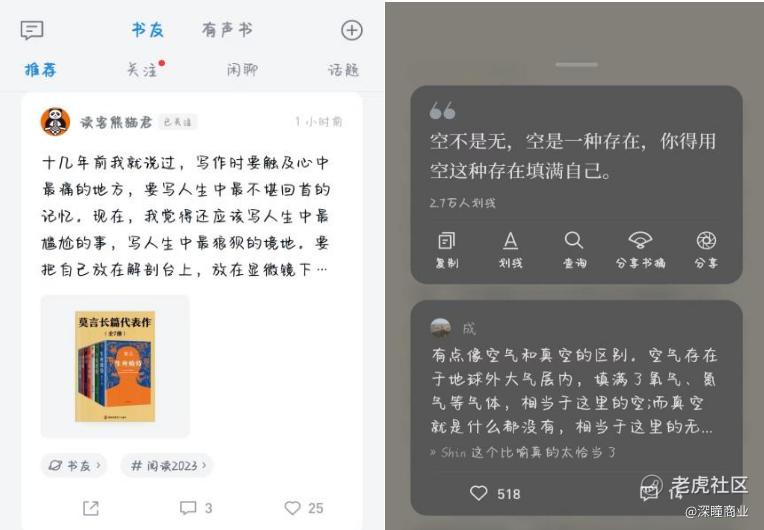Tap 复制 copy icon
764x530 pixels.
[446, 241]
